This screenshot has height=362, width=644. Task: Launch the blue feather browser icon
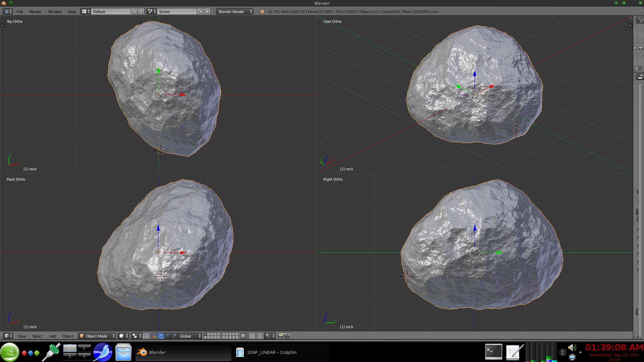point(103,352)
